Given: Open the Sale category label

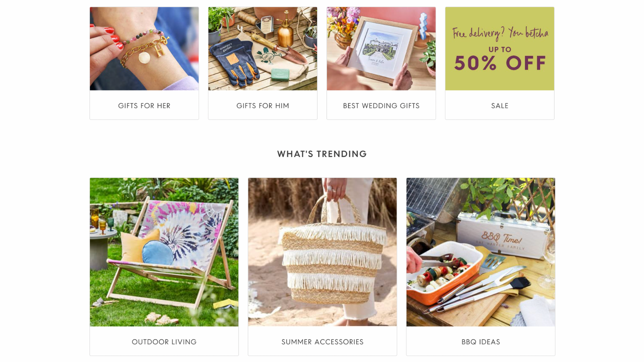Looking at the screenshot, I should (500, 106).
